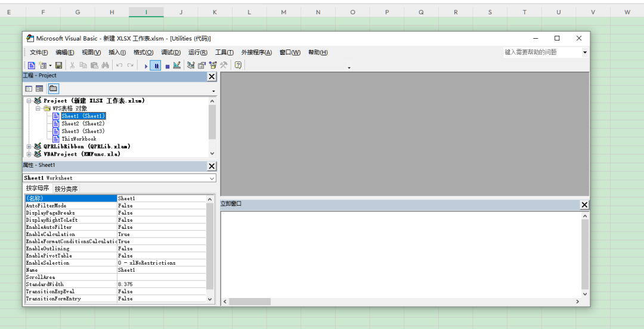Click the Cut scissors icon
The height and width of the screenshot is (329, 644).
coord(72,66)
